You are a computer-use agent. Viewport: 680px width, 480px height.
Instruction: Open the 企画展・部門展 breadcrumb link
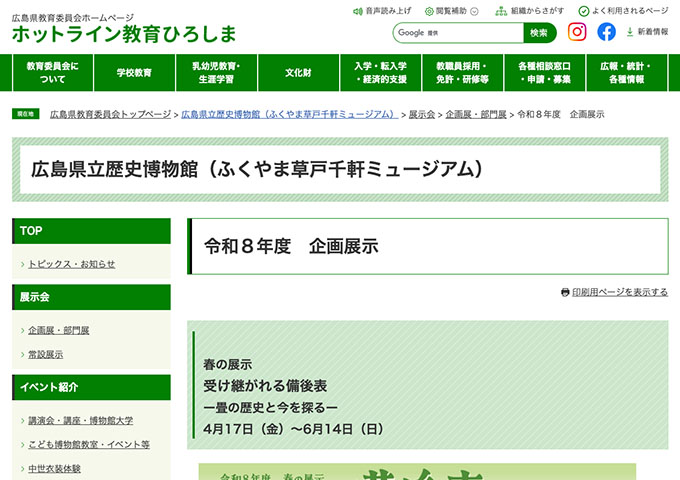476,114
